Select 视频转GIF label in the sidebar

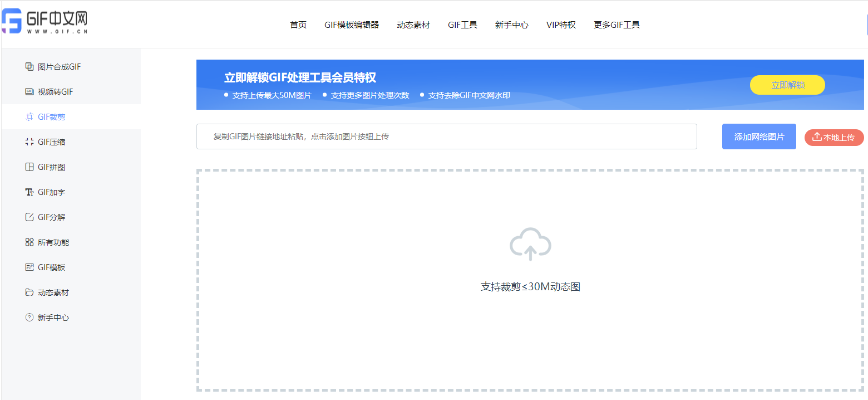coord(55,92)
